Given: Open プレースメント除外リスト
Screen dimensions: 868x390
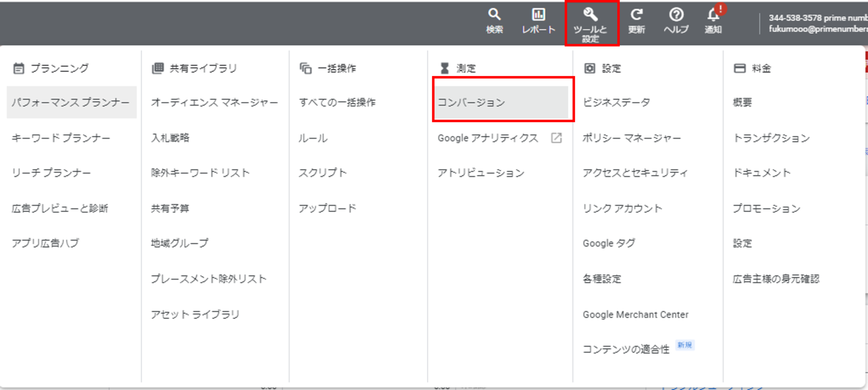Looking at the screenshot, I should [x=209, y=279].
